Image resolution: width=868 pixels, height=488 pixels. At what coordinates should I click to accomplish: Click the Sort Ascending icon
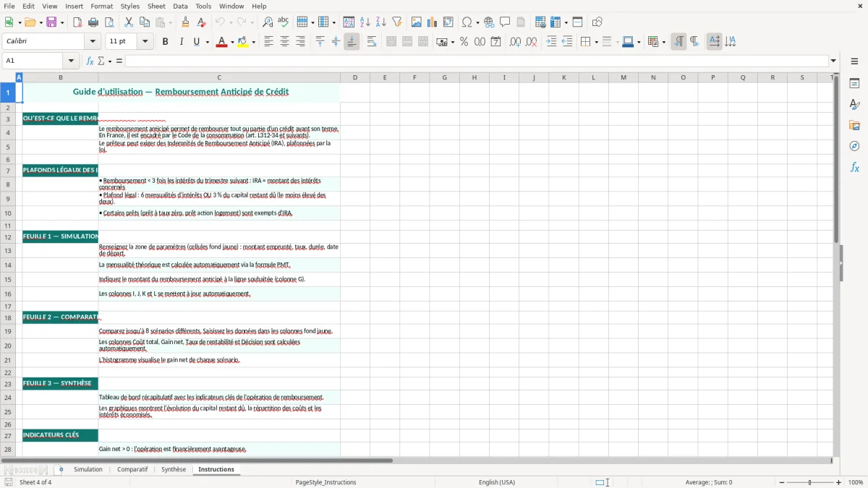click(x=365, y=22)
